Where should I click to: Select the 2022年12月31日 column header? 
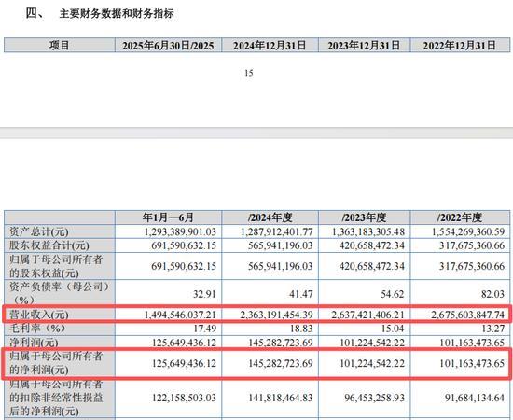coord(459,45)
